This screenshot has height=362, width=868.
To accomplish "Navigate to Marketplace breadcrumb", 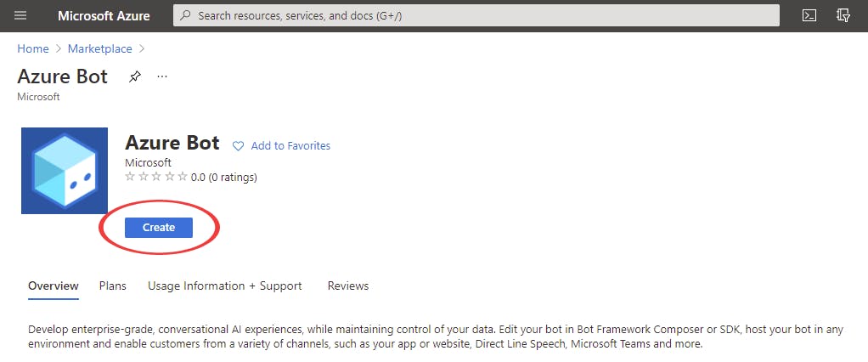I will point(100,48).
